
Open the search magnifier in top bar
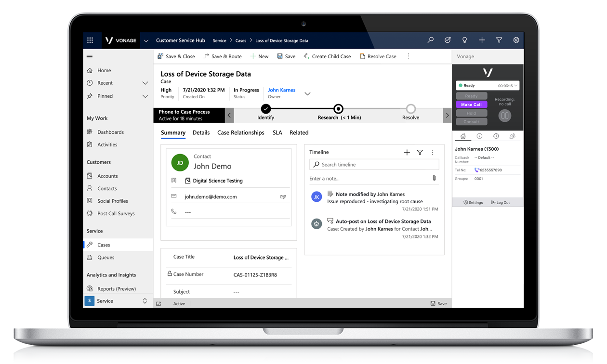coord(430,40)
